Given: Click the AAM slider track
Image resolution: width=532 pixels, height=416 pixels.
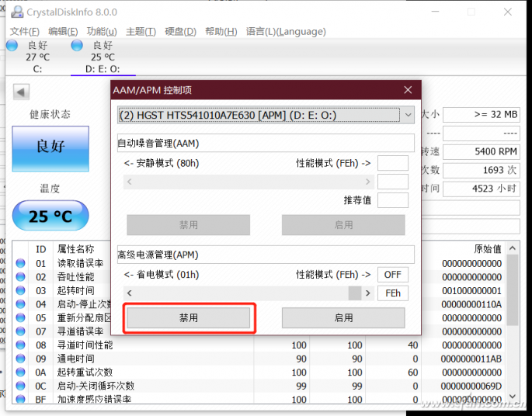Looking at the screenshot, I should tap(249, 182).
